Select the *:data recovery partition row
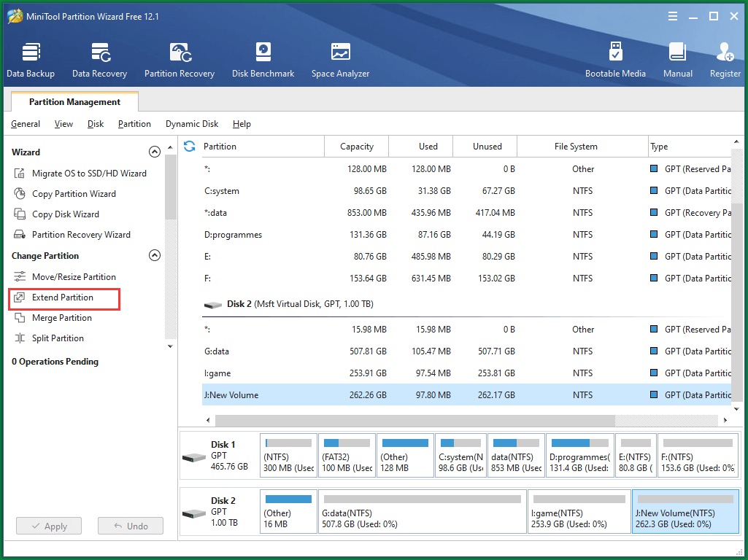 (x=466, y=213)
